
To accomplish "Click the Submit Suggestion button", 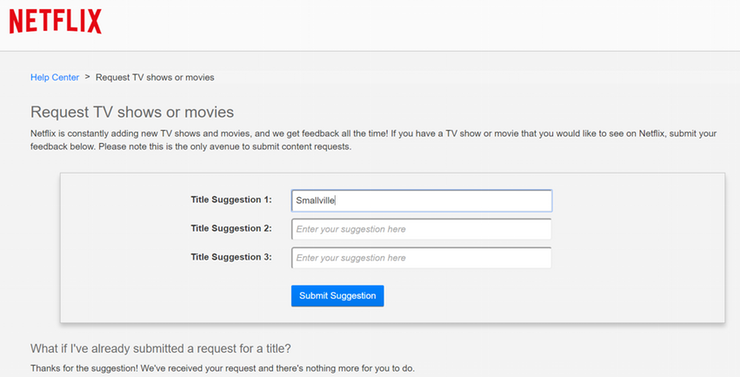I will [x=337, y=296].
